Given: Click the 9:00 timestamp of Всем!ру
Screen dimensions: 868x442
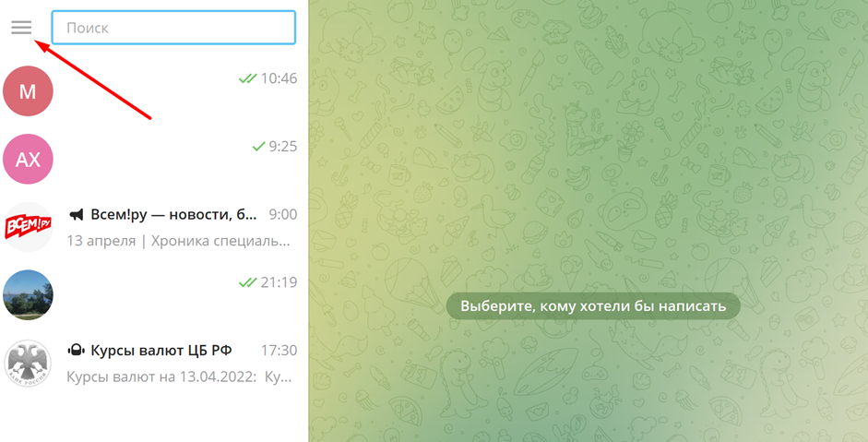Looking at the screenshot, I should pyautogui.click(x=283, y=214).
